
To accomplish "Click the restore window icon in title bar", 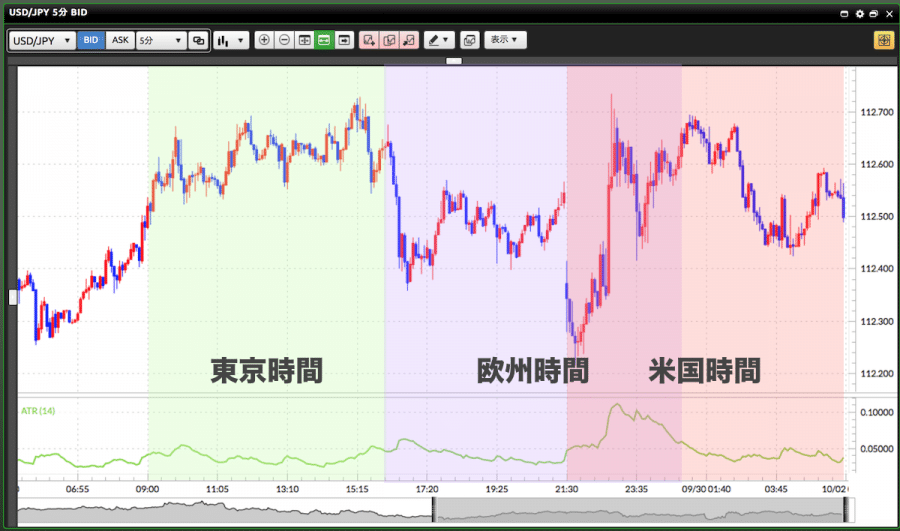I will pos(874,13).
